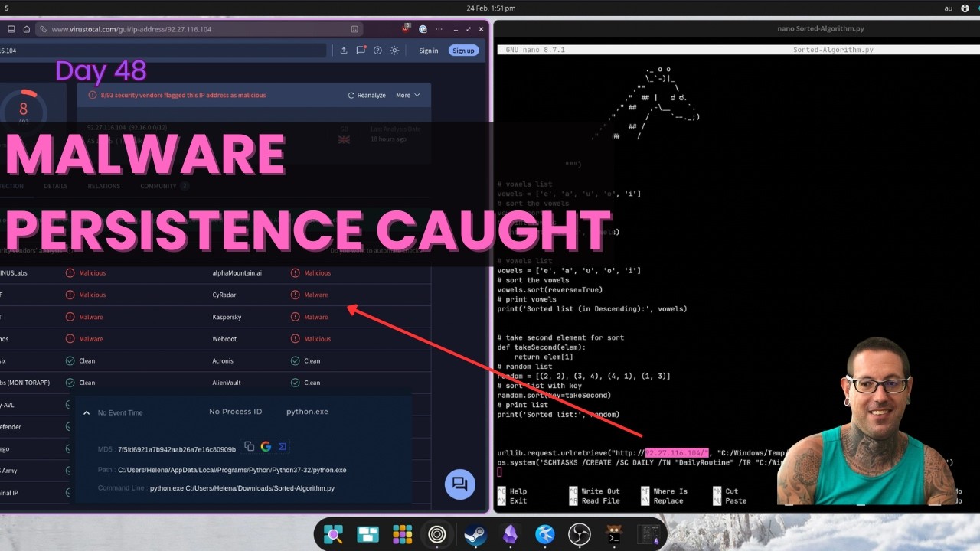Open the red ad-blocker extension icon

(407, 29)
